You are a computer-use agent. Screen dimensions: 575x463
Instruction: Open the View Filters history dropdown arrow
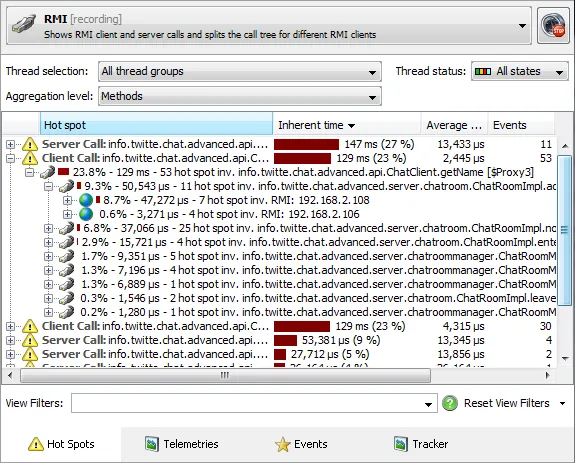pos(428,404)
